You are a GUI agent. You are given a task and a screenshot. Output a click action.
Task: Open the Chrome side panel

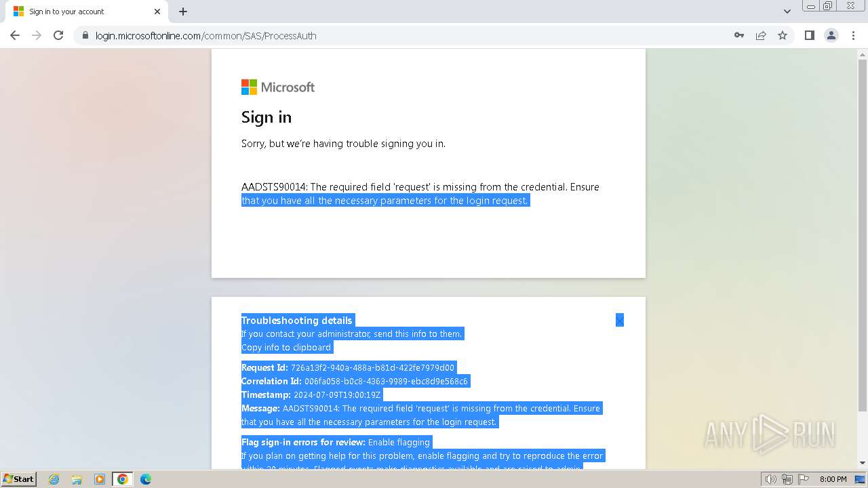[810, 35]
